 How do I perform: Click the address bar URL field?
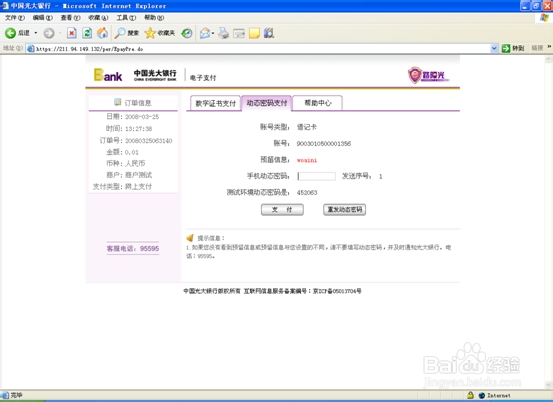pos(261,49)
